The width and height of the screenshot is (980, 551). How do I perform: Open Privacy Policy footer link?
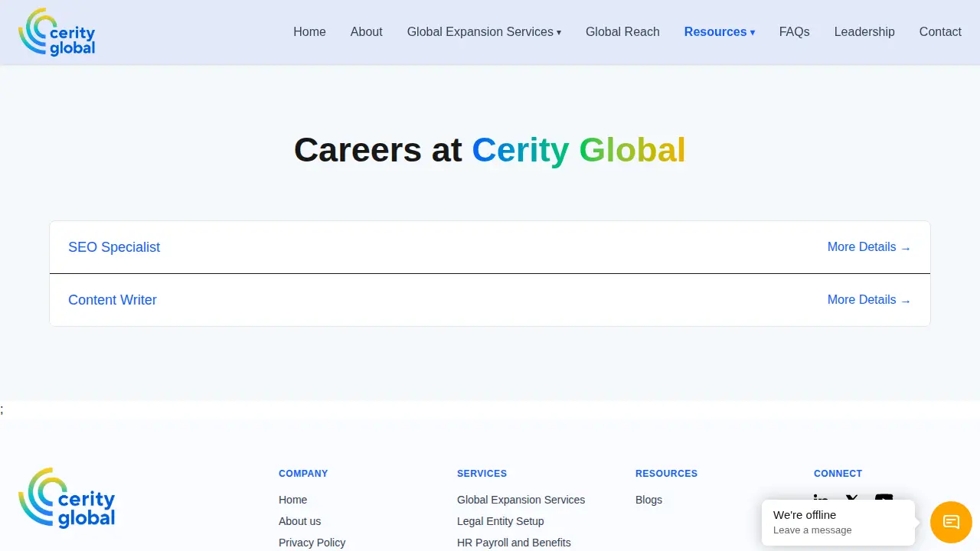click(312, 543)
